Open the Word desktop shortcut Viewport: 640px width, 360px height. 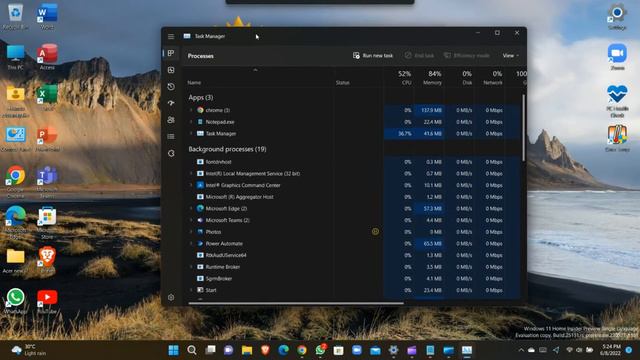coord(47,17)
